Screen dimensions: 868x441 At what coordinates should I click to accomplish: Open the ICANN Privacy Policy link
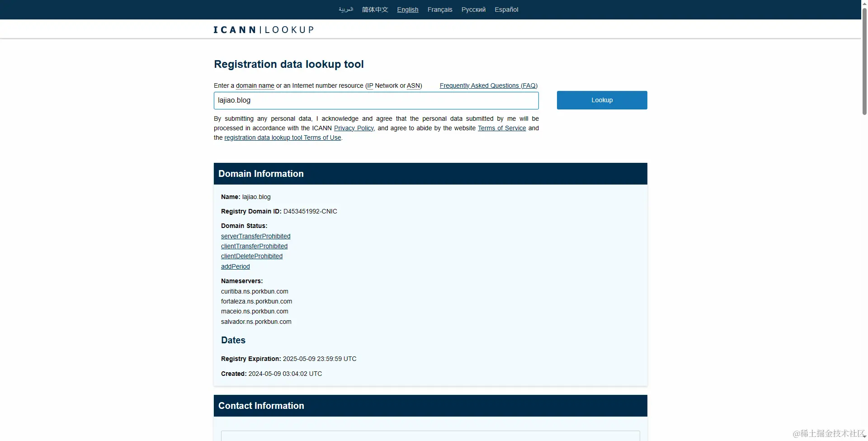point(354,128)
